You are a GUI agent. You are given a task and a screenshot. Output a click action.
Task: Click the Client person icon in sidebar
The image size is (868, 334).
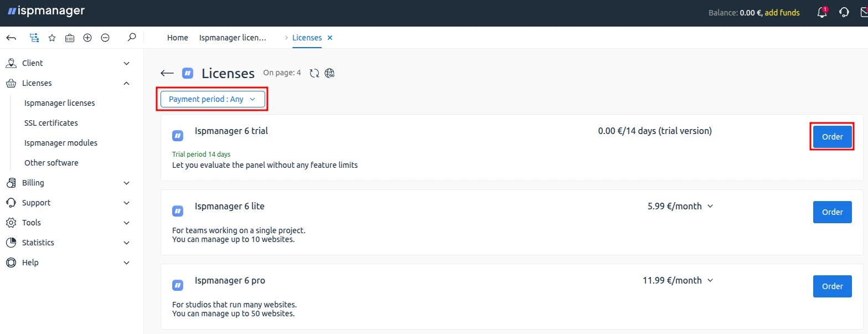coord(11,63)
